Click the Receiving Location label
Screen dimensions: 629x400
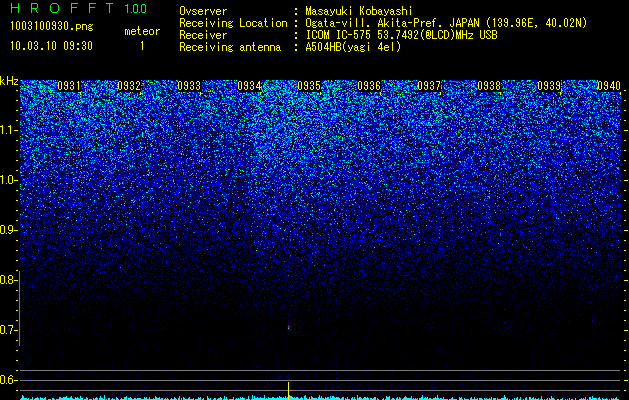[x=233, y=23]
